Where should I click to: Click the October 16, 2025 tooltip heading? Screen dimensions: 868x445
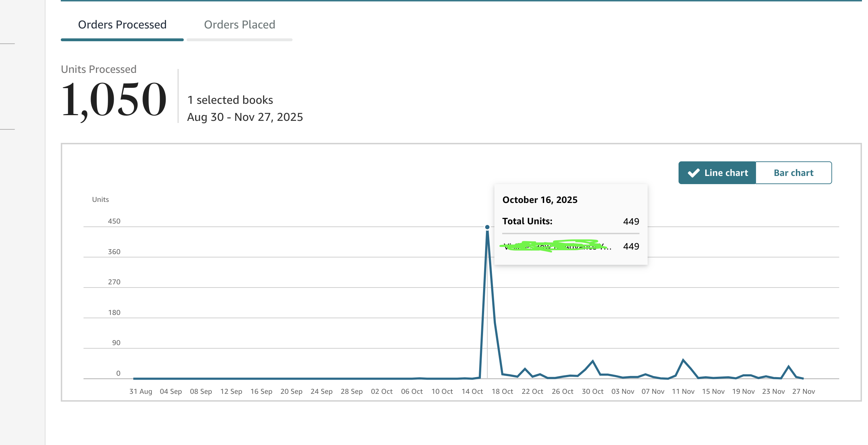[x=540, y=200]
